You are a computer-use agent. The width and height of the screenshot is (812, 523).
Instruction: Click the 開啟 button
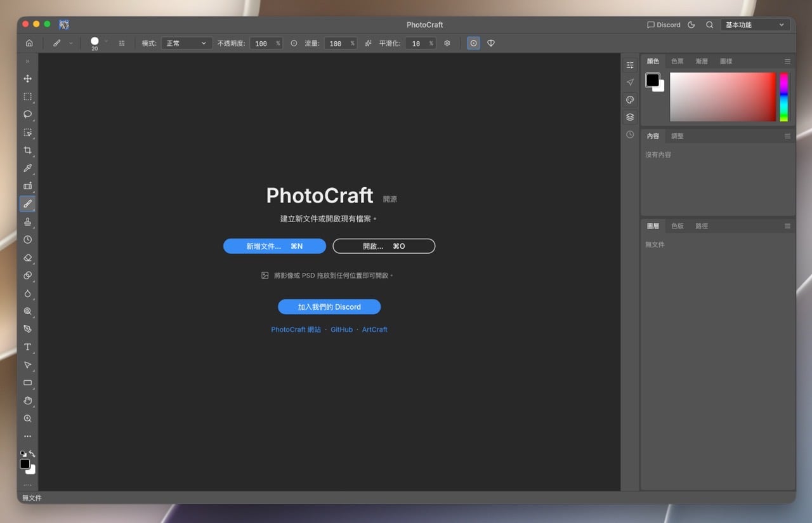click(x=384, y=246)
